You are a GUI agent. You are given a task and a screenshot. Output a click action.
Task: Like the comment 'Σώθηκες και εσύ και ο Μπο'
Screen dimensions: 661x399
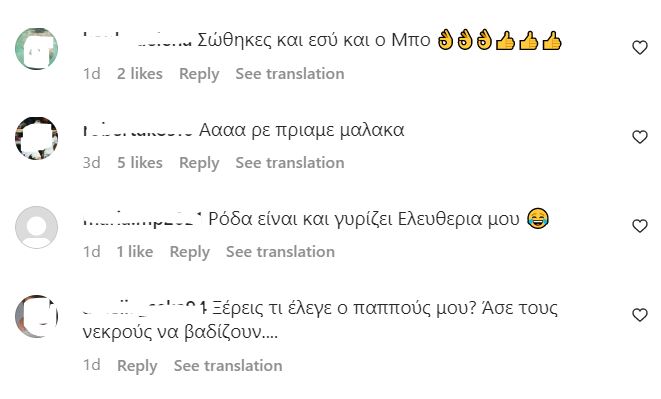640,47
